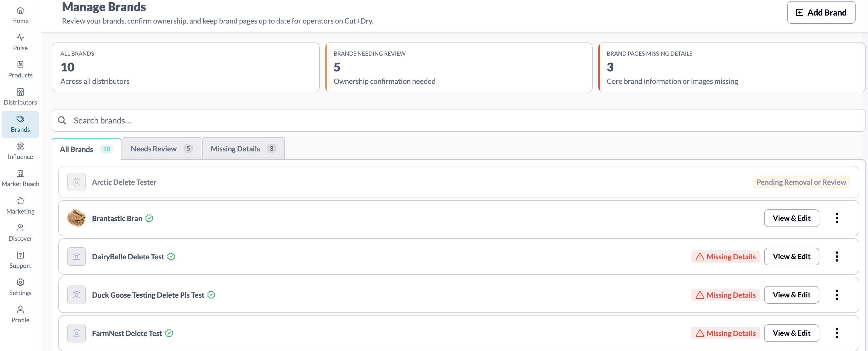Switch to the Missing Details tab
Viewport: 868px width, 351px height.
[243, 149]
